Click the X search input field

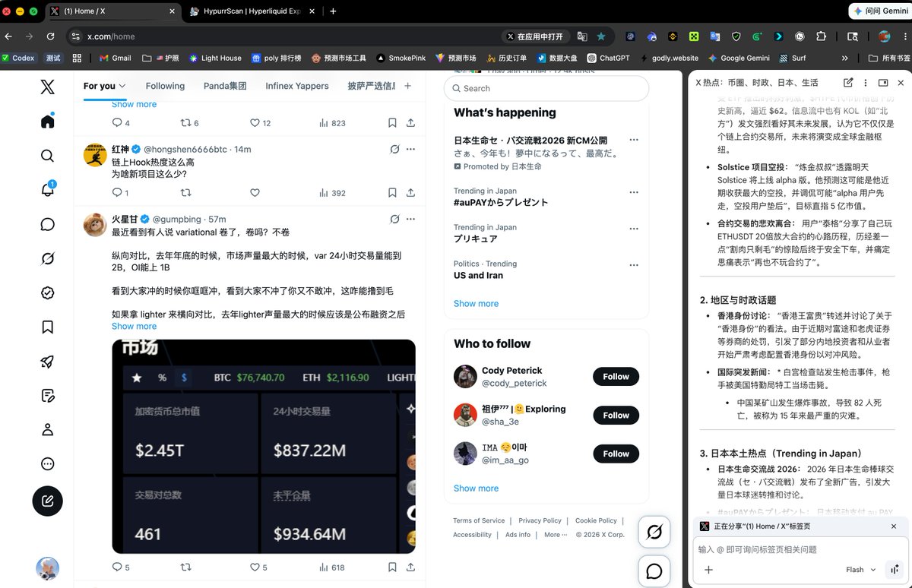click(x=546, y=88)
